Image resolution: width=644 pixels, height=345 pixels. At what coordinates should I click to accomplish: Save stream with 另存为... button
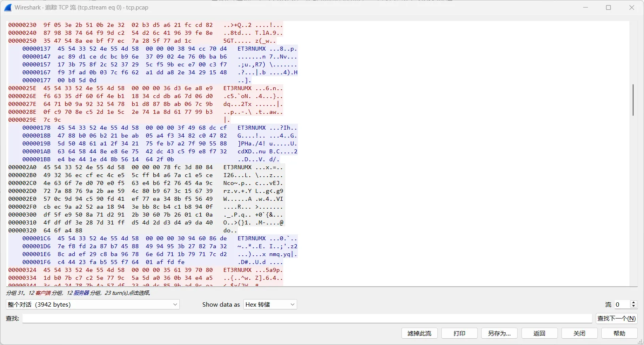499,333
